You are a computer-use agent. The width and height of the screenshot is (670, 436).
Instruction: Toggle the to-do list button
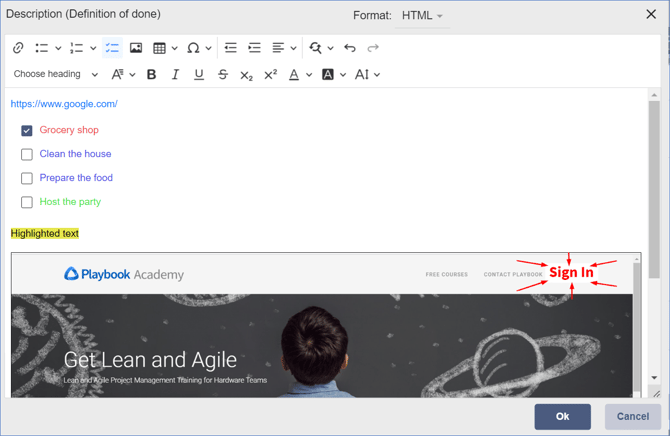click(x=112, y=48)
